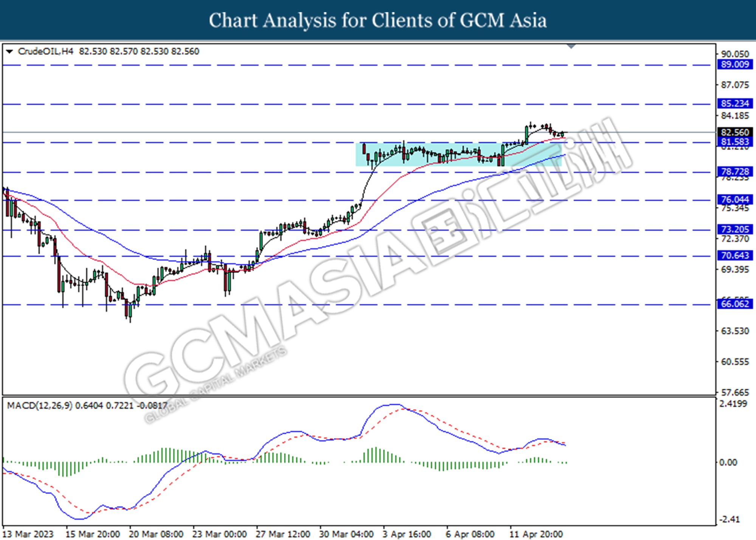Click the CrudeOIL,H4 symbol title text

click(x=46, y=51)
